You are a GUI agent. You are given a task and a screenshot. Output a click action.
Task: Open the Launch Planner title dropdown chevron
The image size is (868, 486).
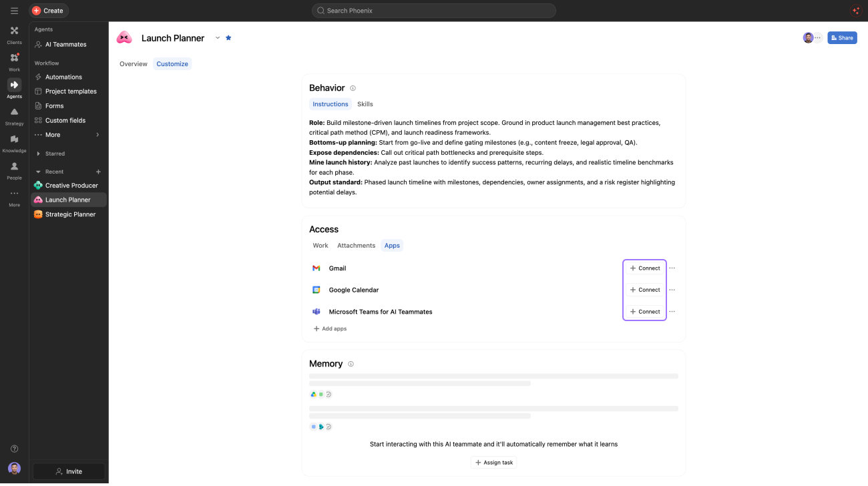tap(217, 38)
